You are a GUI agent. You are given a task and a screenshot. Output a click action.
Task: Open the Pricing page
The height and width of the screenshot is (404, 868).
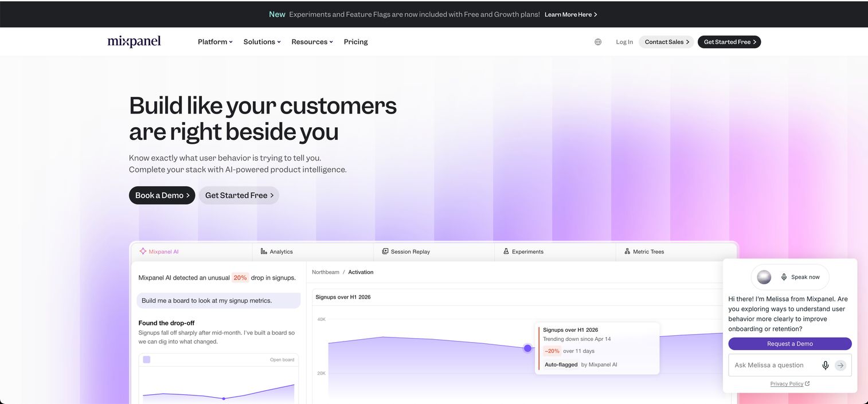pos(355,42)
